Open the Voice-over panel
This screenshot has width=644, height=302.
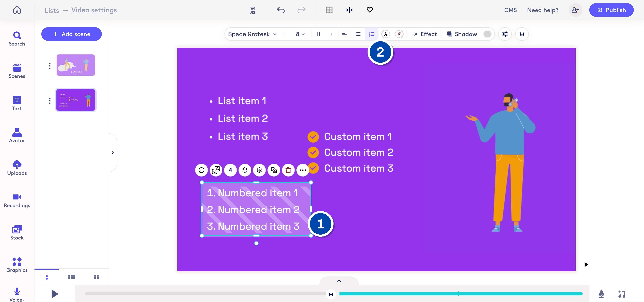[x=17, y=295]
